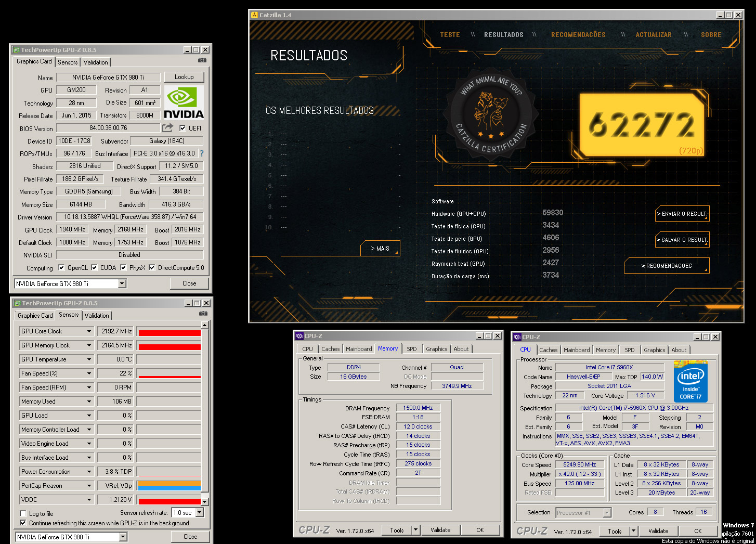Viewport: 756px width, 544px height.
Task: Open the RECOMENDACÕES tab in Catzilla
Action: click(578, 35)
